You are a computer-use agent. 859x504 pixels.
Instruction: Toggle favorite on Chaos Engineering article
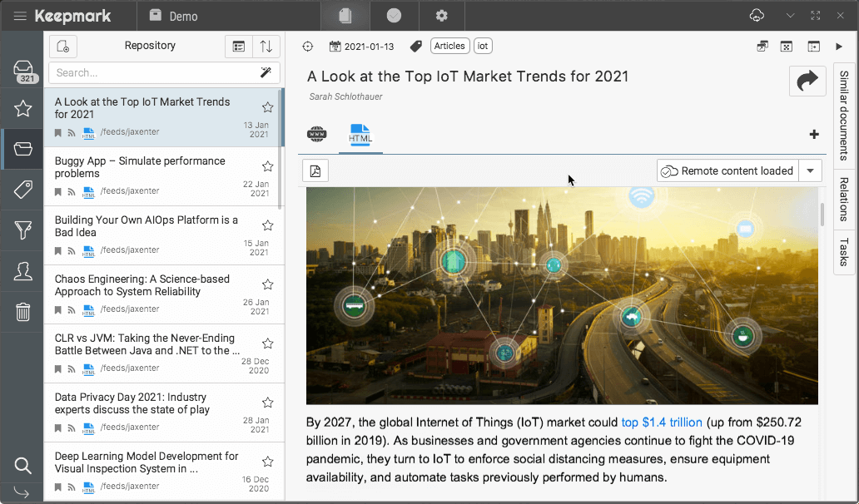pyautogui.click(x=267, y=284)
